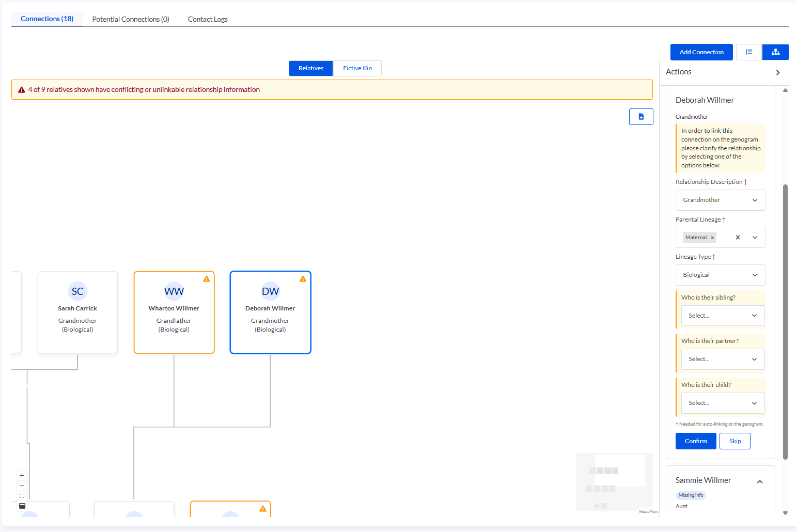Click Grandmother (Biological) label on Deborah card
Viewport: 797px width, 532px height.
pos(270,325)
